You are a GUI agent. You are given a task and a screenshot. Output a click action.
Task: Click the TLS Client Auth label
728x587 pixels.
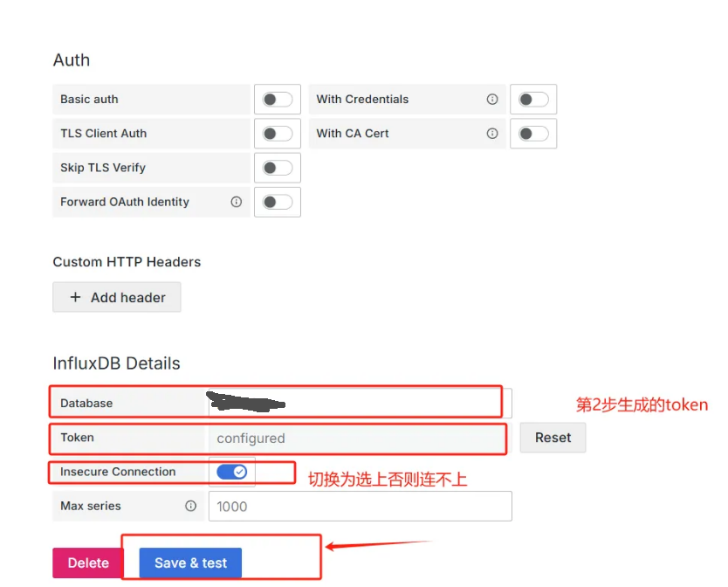point(104,134)
